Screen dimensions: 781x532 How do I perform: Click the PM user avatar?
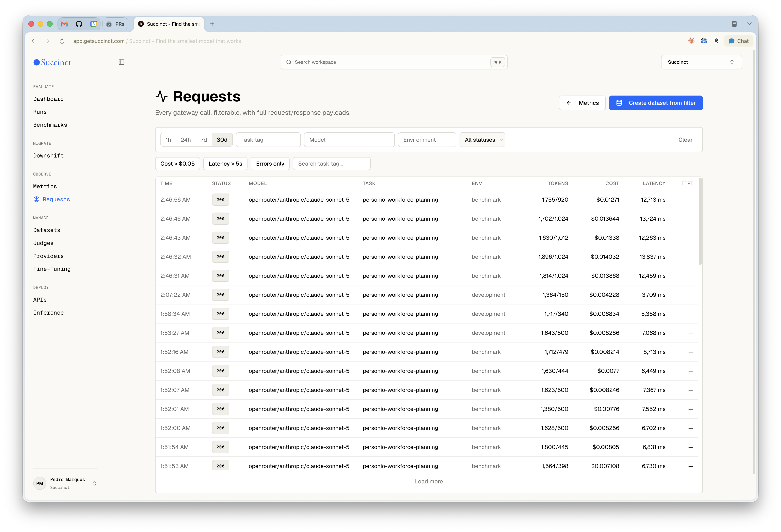[x=40, y=483]
